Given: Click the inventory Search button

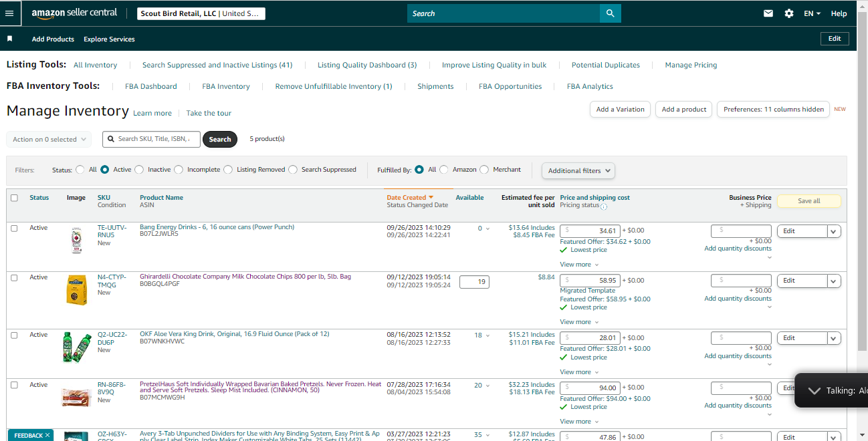Looking at the screenshot, I should [x=220, y=139].
